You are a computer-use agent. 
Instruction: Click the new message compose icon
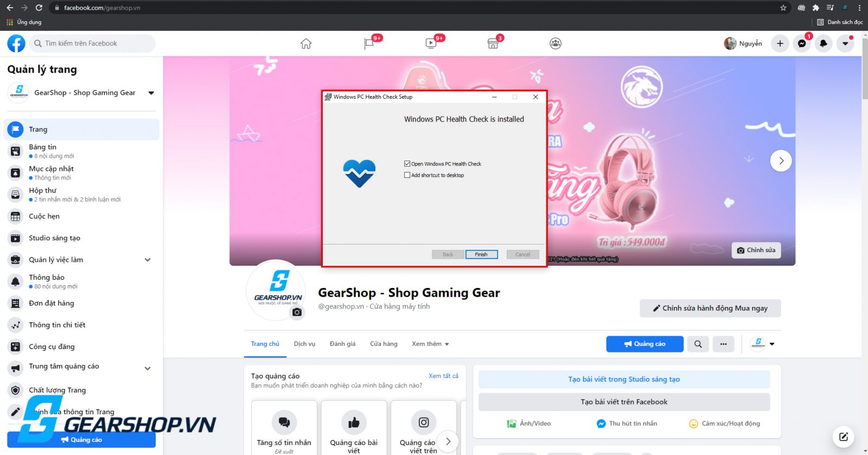pos(844,437)
